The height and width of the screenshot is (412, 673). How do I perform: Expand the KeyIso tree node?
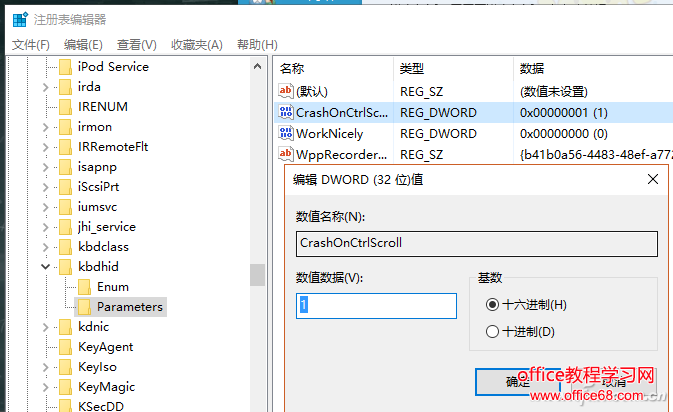pos(45,367)
